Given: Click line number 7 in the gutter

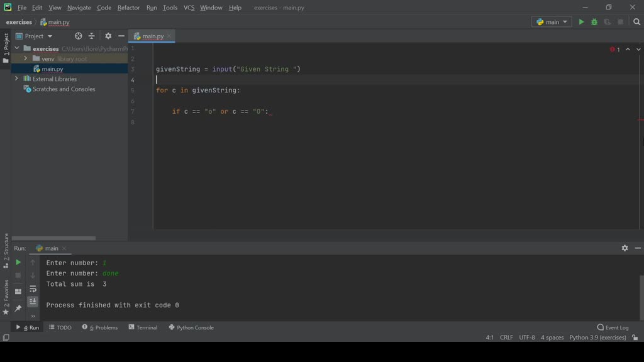Looking at the screenshot, I should tap(132, 112).
